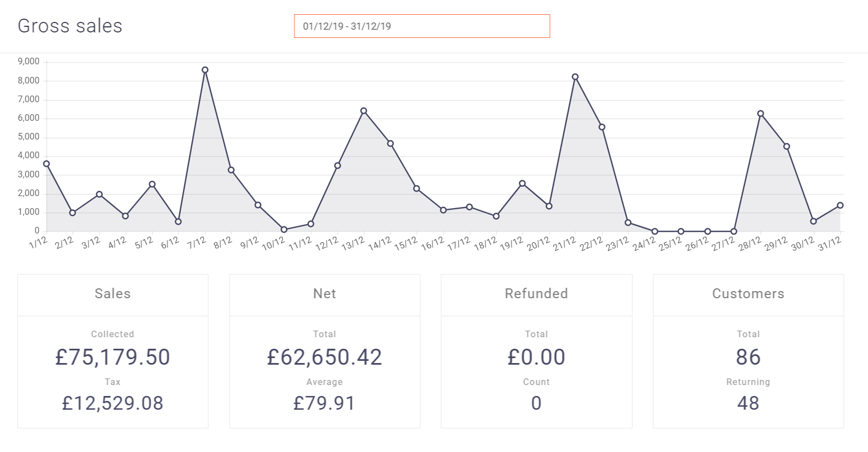The width and height of the screenshot is (868, 452).
Task: Click the Refunded card header
Action: 536,294
